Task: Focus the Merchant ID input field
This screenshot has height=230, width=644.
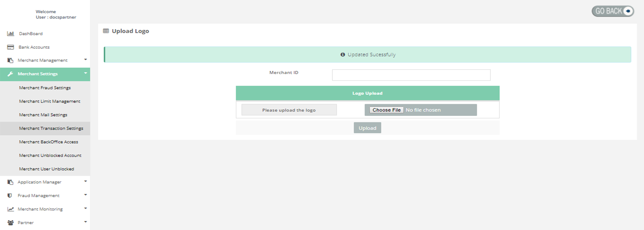Action: 411,75
